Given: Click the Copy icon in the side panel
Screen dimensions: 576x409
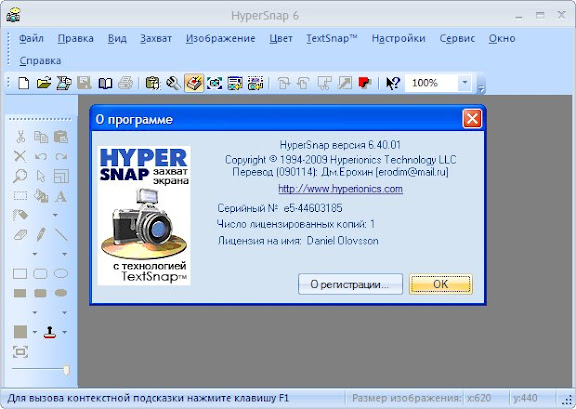Looking at the screenshot, I should click(x=41, y=137).
